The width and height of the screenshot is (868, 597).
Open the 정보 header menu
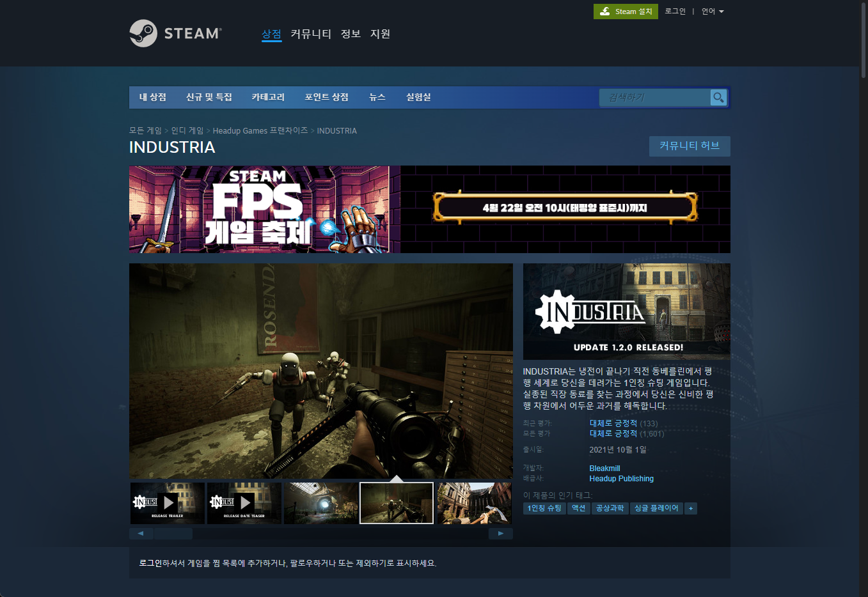(x=351, y=34)
